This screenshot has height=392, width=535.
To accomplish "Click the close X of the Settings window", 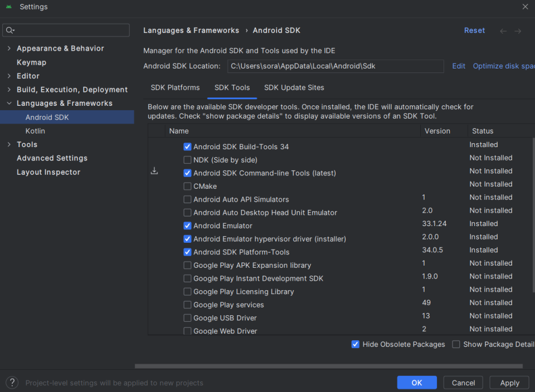I will (524, 7).
